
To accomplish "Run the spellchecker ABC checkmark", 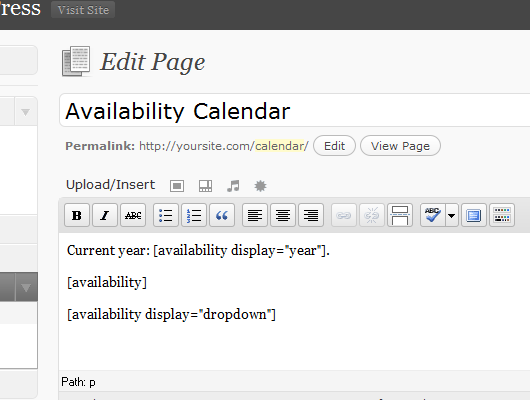I will click(x=433, y=215).
